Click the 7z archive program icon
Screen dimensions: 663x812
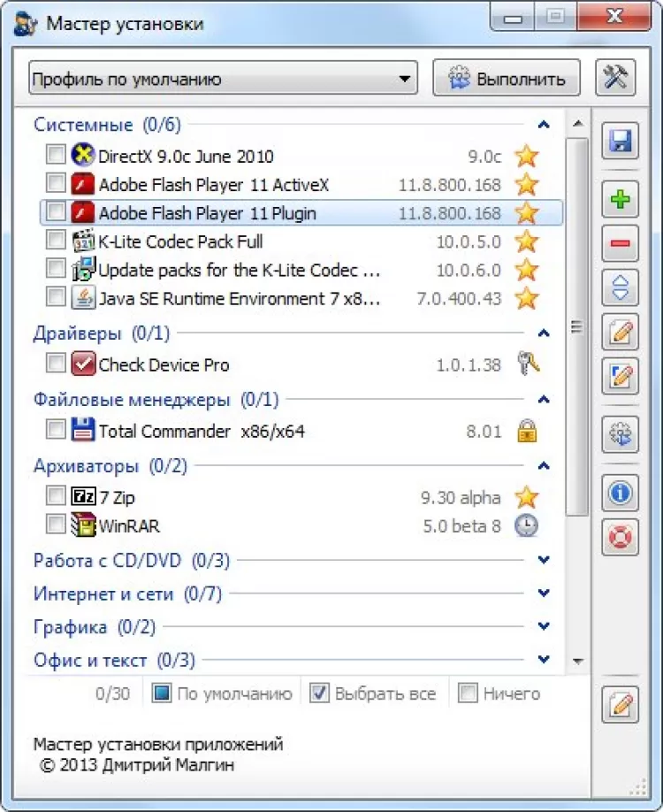[83, 496]
